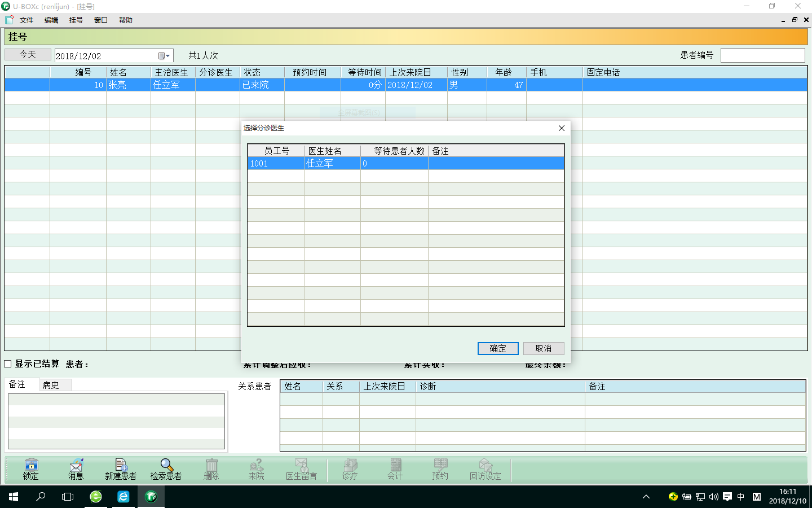Click the 员工号 column header in dialog
This screenshot has height=508, width=812.
(x=276, y=151)
